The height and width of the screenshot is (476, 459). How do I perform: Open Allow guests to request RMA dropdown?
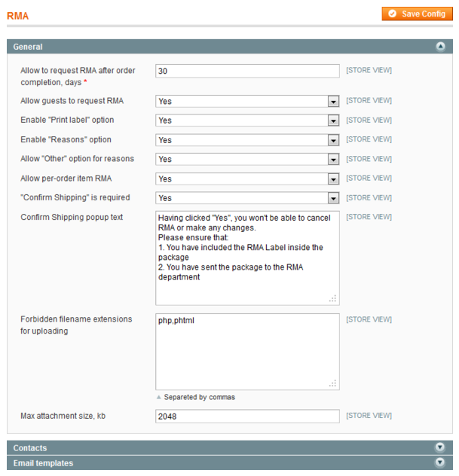pos(247,102)
